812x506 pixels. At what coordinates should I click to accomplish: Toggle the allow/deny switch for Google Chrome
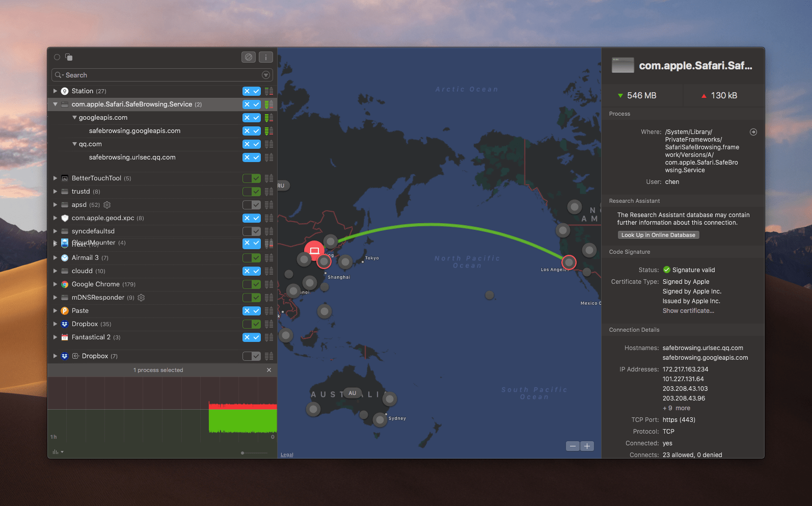pos(252,284)
